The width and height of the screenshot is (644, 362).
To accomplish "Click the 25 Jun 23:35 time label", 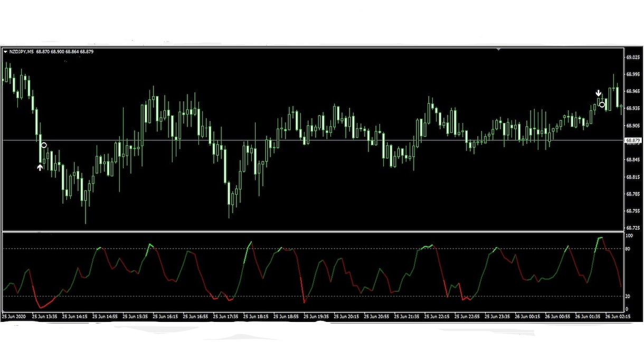I will (x=498, y=317).
